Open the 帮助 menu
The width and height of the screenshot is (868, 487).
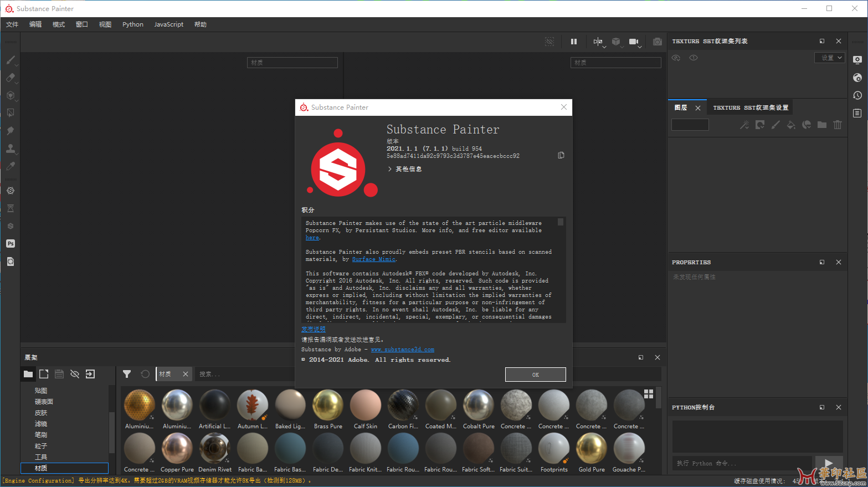click(201, 24)
